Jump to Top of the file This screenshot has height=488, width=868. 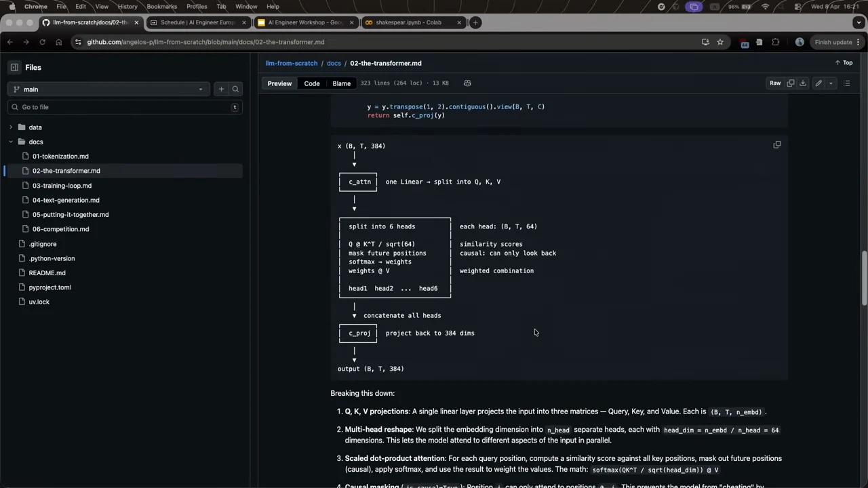[x=844, y=63]
